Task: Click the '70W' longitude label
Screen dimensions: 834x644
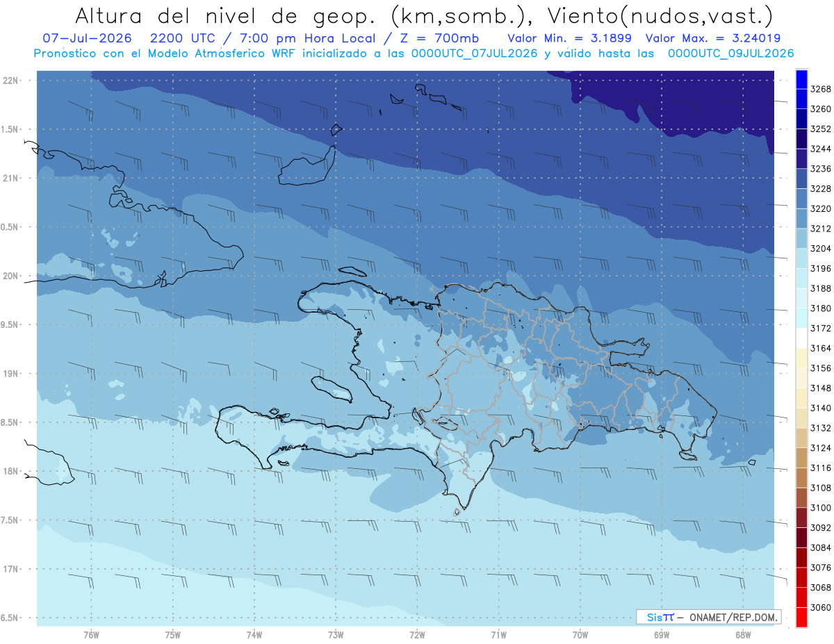Action: coord(580,635)
